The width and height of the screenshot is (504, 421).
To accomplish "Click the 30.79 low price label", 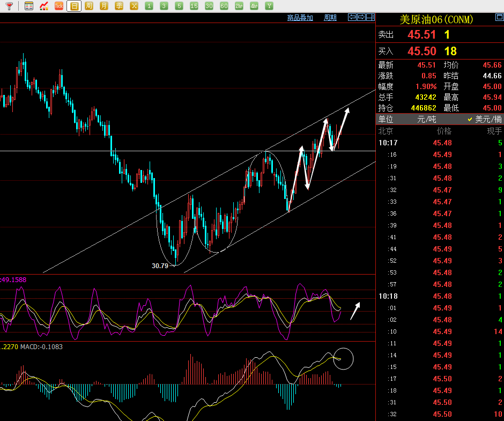I will [x=160, y=265].
